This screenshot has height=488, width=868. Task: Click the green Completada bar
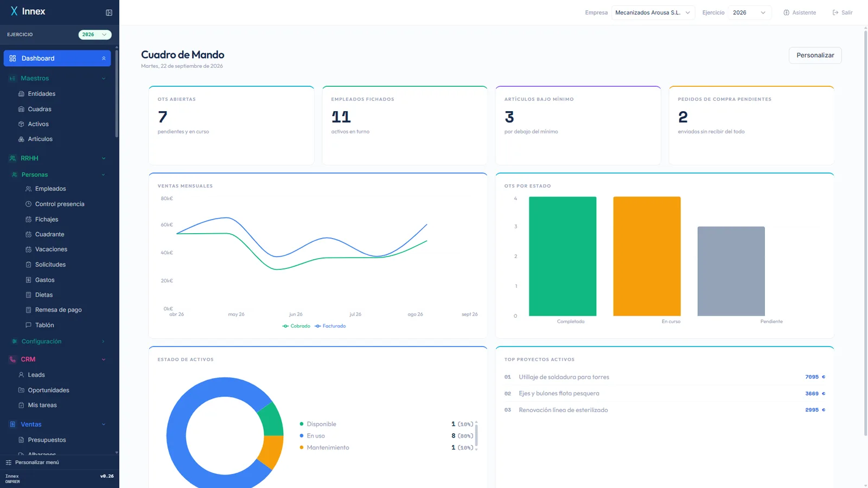tap(563, 256)
